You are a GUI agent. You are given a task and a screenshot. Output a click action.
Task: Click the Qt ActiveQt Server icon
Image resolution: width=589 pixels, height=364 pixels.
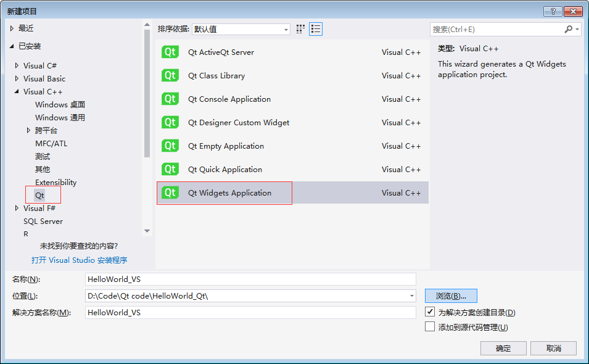170,52
